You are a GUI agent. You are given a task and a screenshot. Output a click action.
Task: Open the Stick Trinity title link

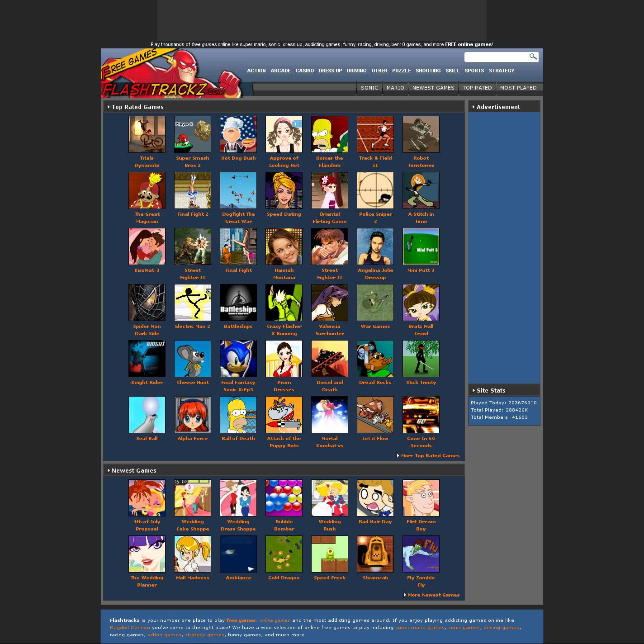tap(421, 382)
